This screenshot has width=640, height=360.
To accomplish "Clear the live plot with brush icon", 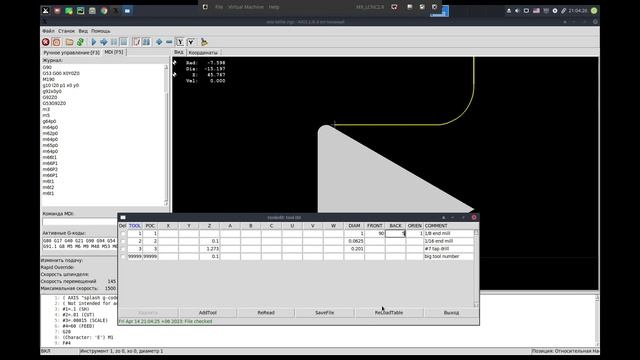I will (x=204, y=42).
